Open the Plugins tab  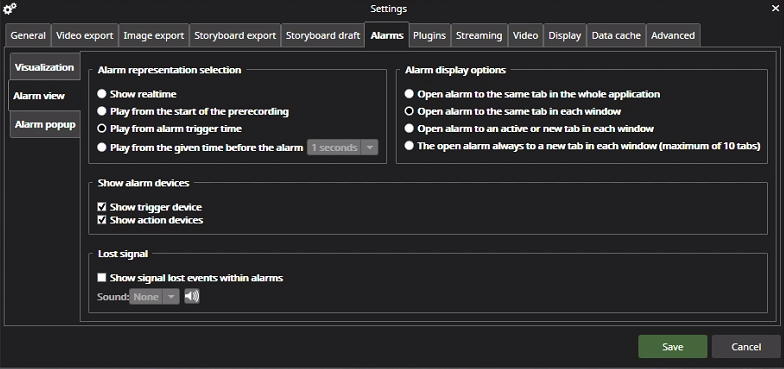(x=430, y=36)
